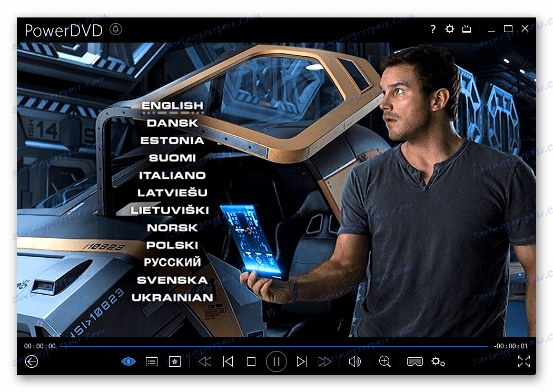Open player settings gears in control bar

(438, 361)
